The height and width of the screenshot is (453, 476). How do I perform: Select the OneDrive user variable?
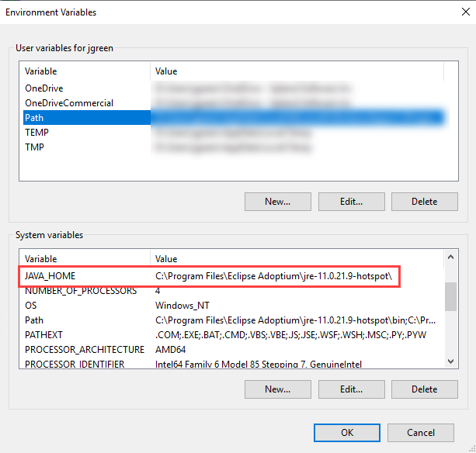pos(43,88)
